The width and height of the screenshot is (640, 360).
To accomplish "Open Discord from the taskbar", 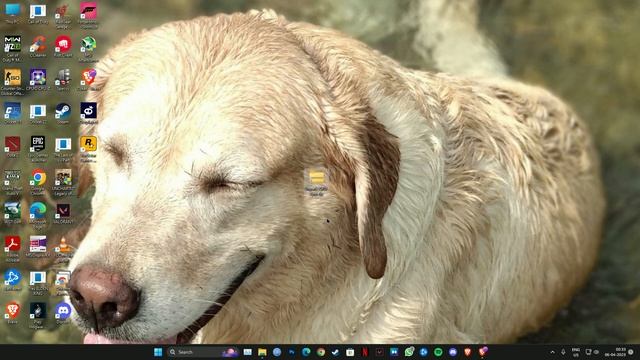I will [x=453, y=352].
